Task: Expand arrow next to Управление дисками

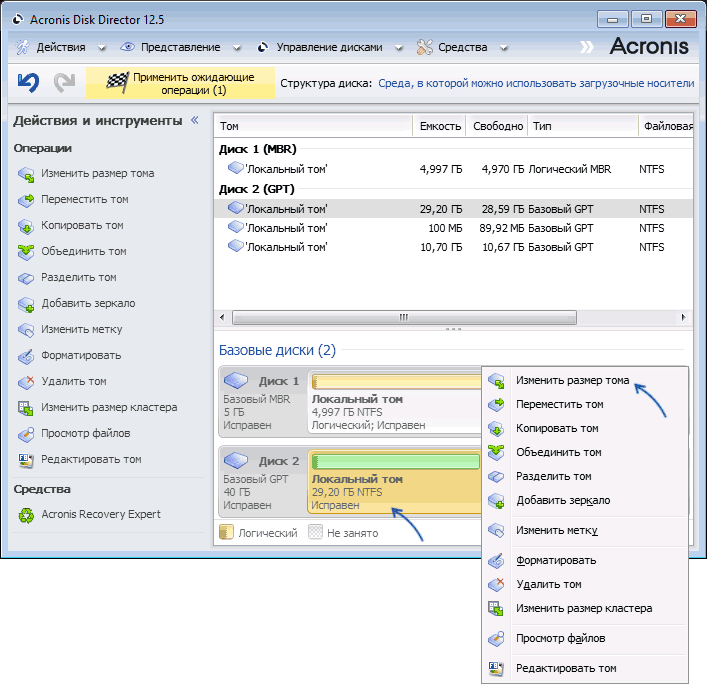Action: click(x=399, y=48)
